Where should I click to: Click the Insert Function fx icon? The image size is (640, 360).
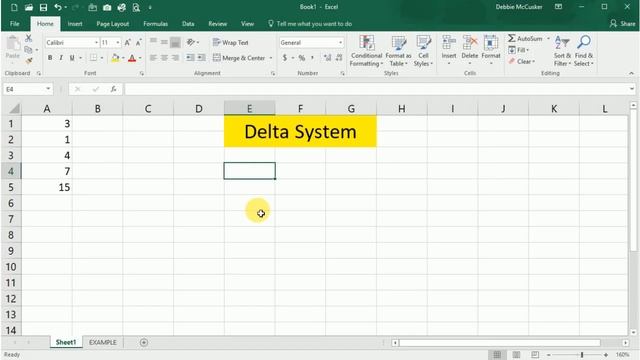[x=113, y=89]
